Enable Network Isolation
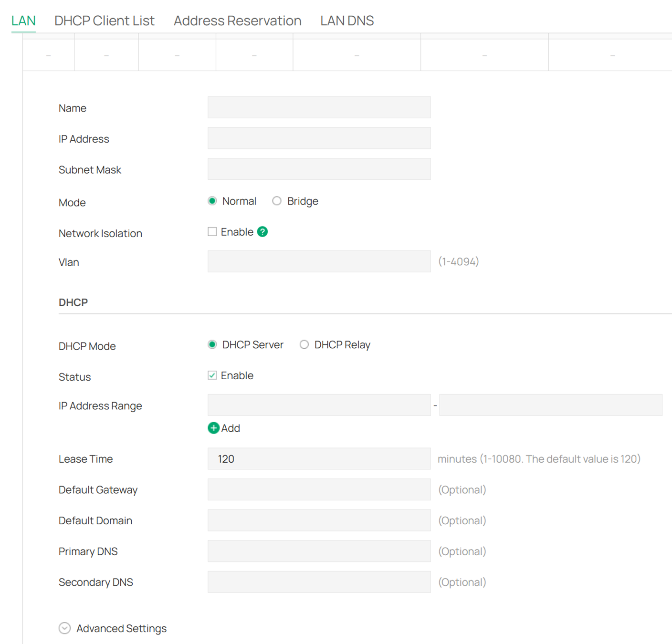 click(x=212, y=231)
